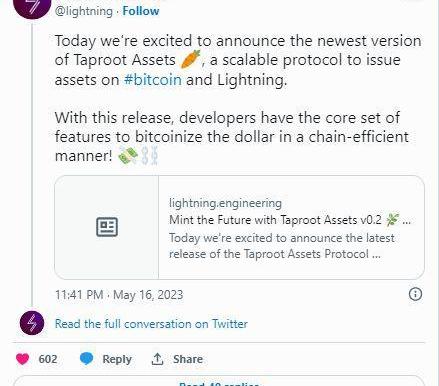This screenshot has height=386, width=439.
Task: Click the Share upload arrow icon
Action: 157,359
